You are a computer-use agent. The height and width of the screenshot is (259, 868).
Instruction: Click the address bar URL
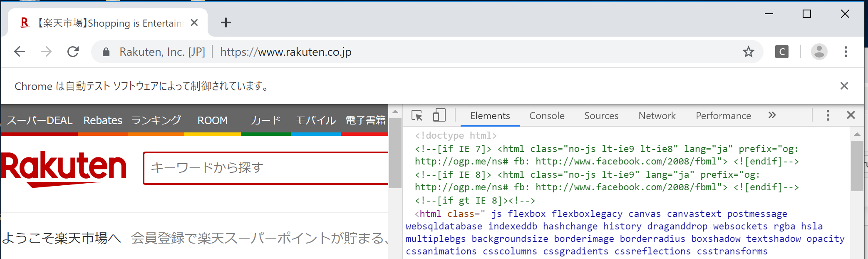click(286, 52)
